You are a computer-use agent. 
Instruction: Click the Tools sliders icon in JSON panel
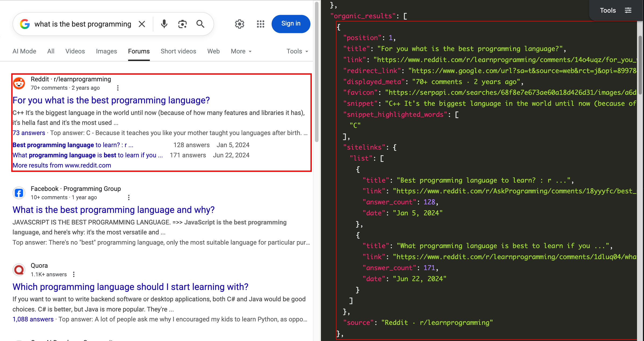coord(628,10)
